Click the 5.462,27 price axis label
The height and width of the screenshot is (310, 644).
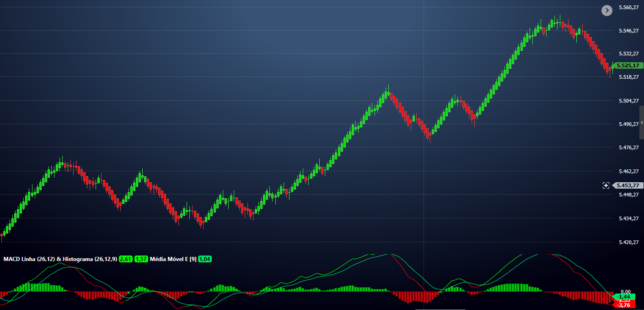[x=628, y=171]
